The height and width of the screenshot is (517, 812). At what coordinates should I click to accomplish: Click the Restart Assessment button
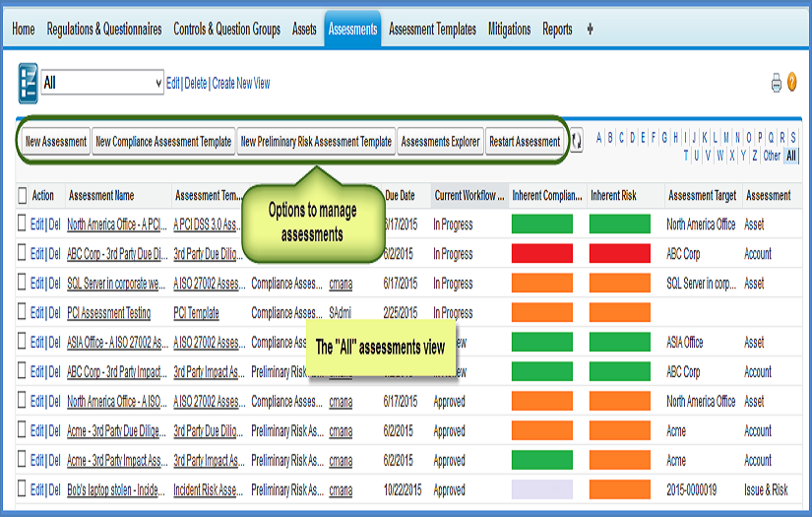coord(525,142)
